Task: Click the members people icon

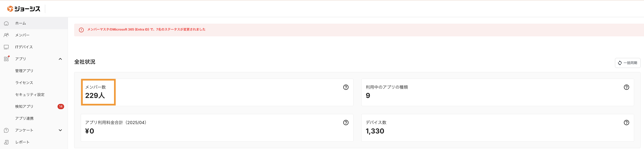Action: (x=6, y=35)
